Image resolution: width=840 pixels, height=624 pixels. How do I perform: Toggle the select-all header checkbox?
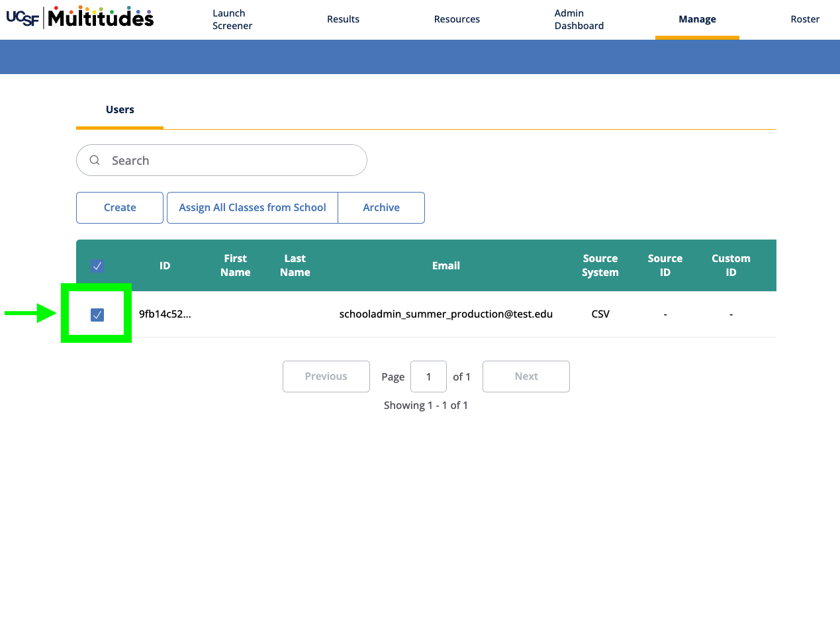click(x=97, y=266)
